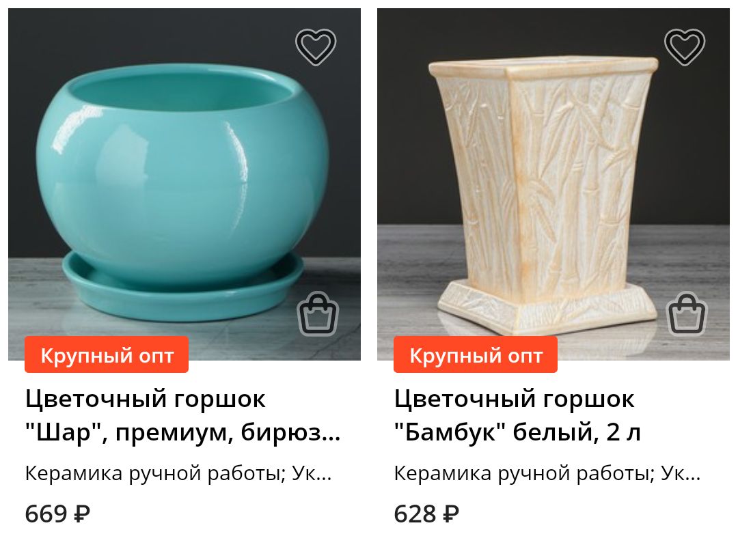Image resolution: width=738 pixels, height=560 pixels.
Task: Click "Крупный опт" badge on turquoise pot
Action: [x=107, y=355]
